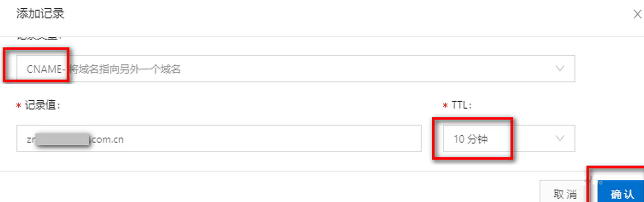Select the CNAME text in type selector

[x=44, y=69]
